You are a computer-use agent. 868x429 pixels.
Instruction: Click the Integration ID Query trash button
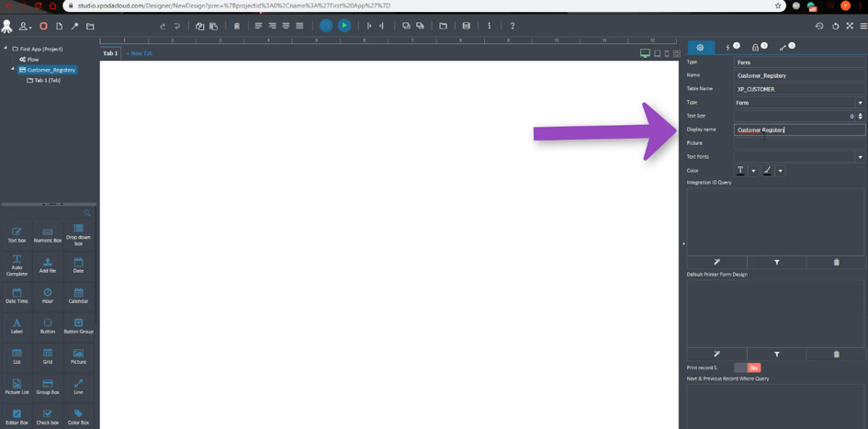coord(836,263)
